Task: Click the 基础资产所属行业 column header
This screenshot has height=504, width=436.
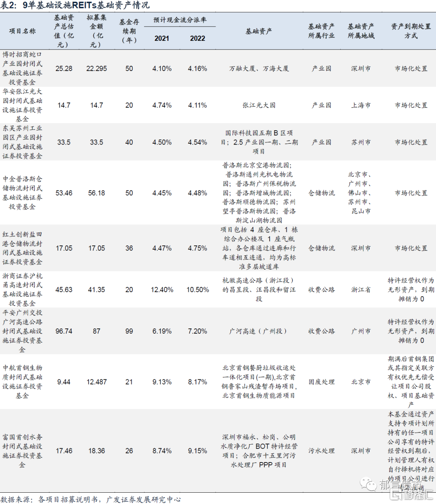Action: pyautogui.click(x=321, y=31)
